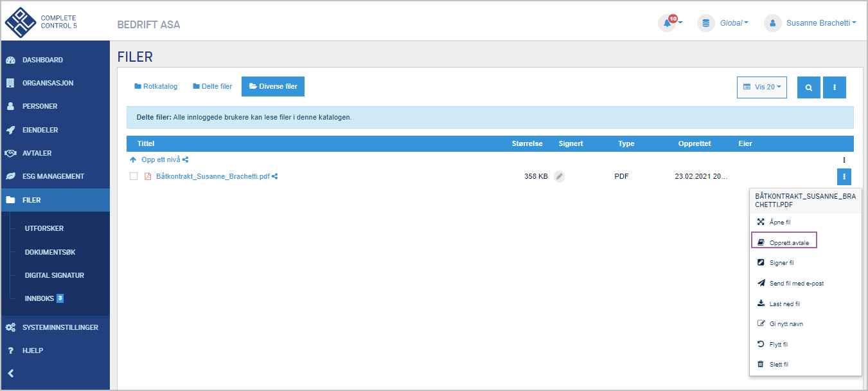Screen dimensions: 868x391
Task: Open the Susanne Brachetti user dropdown
Action: pos(821,23)
